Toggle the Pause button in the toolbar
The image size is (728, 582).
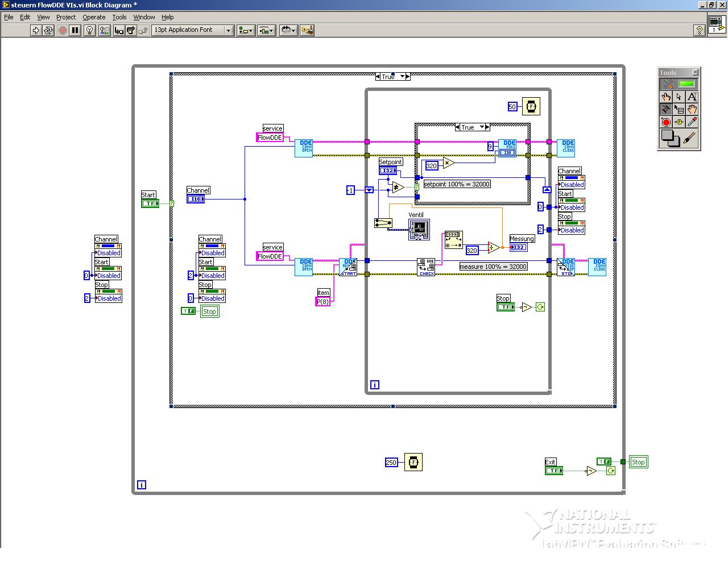point(75,30)
